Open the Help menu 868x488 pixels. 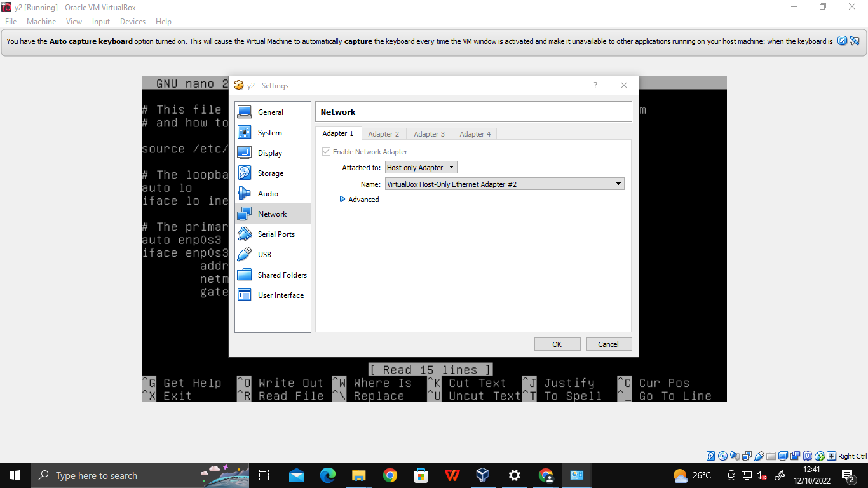[164, 21]
